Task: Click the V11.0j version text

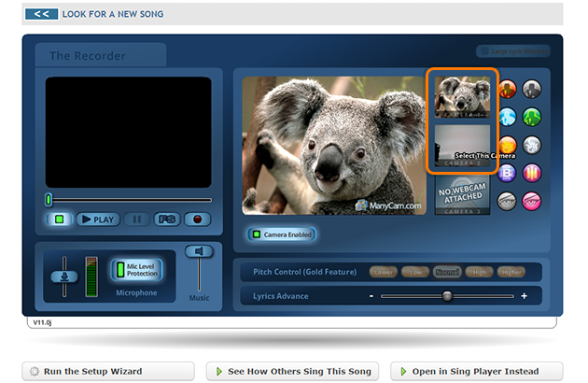Action: point(42,322)
